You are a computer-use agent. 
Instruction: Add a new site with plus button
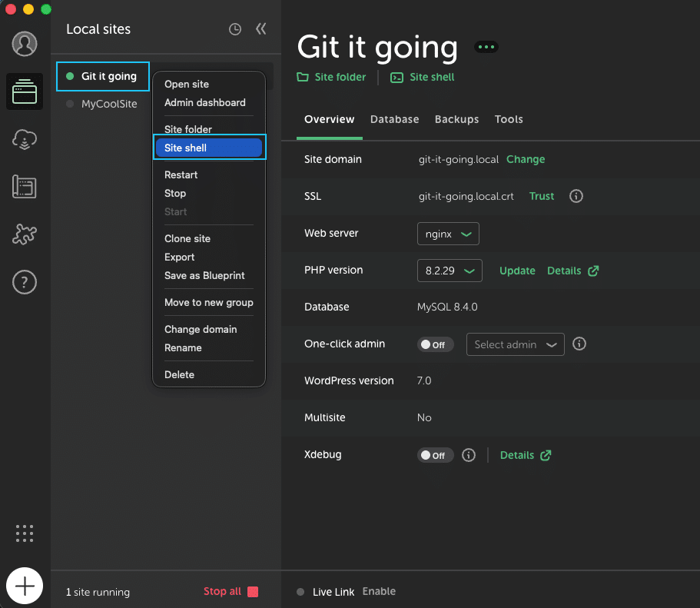25,586
